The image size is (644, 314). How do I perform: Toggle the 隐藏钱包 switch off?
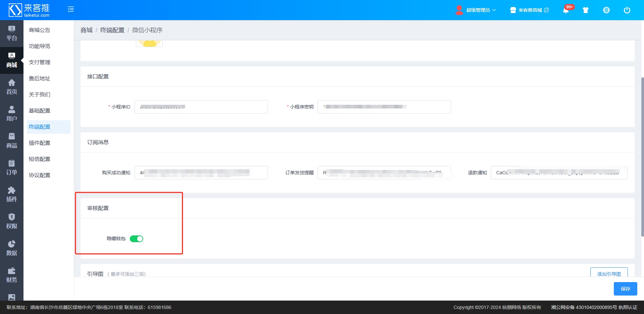click(x=137, y=239)
